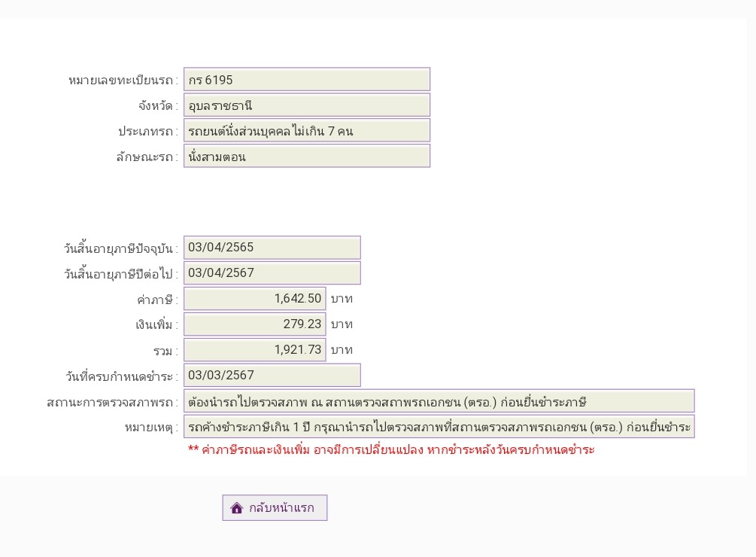Click the label วันที่ครบกำหนดชำระ

click(122, 376)
